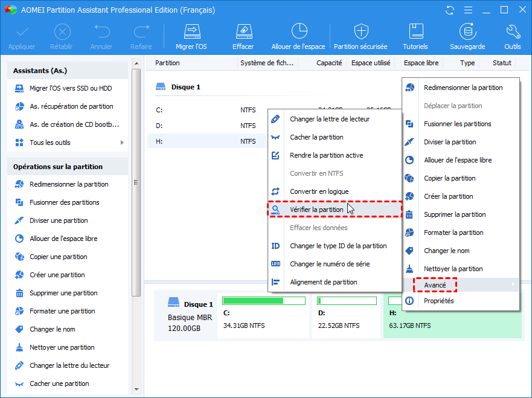This screenshot has height=398, width=532.
Task: Choose Changer le nom in context menu
Action: 461,251
